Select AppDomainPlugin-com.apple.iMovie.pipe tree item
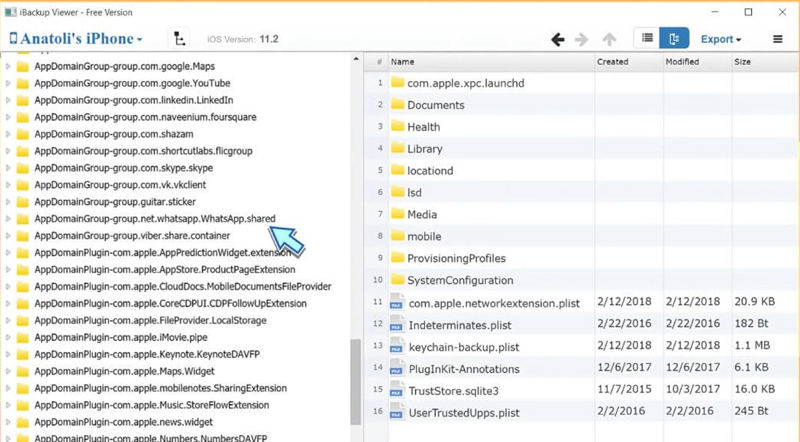800x442 pixels. 121,337
